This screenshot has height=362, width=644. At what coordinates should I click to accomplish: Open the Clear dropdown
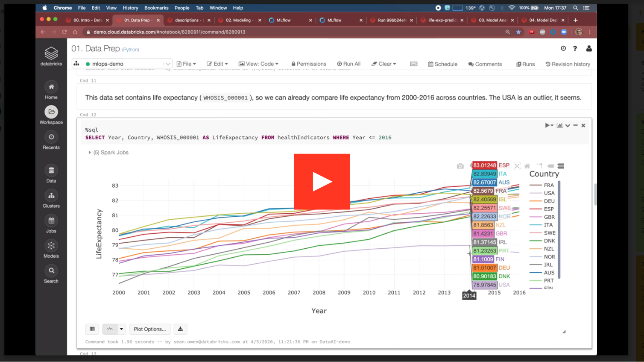(x=383, y=64)
